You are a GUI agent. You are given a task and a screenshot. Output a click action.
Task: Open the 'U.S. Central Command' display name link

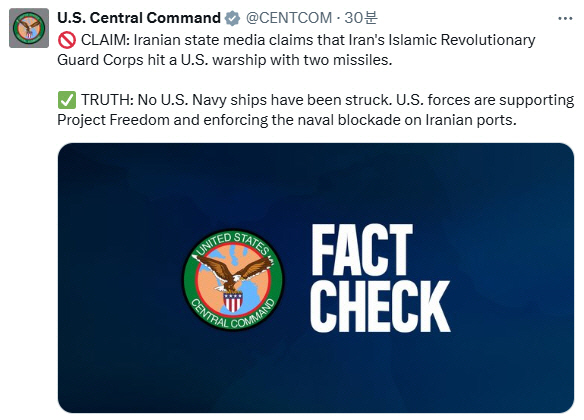coord(139,18)
